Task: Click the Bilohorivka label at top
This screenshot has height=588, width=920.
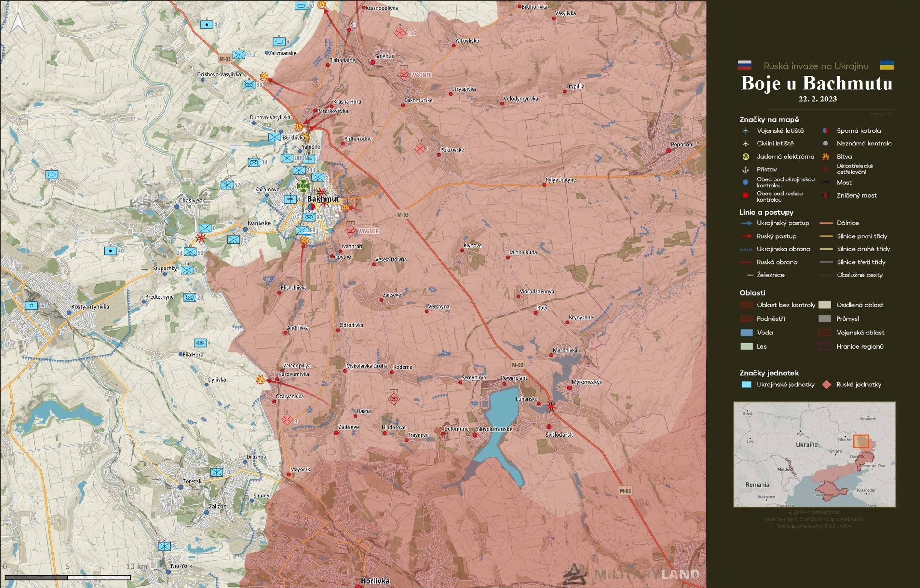Action: coord(534,6)
